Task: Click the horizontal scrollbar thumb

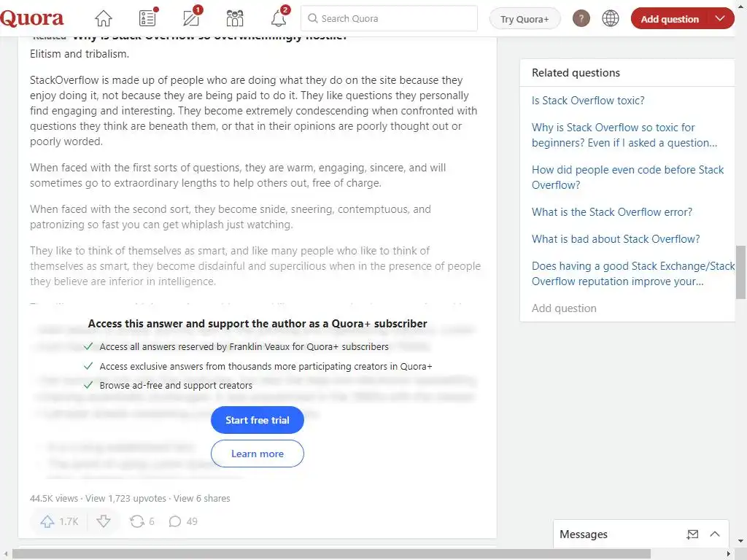Action: click(332, 553)
